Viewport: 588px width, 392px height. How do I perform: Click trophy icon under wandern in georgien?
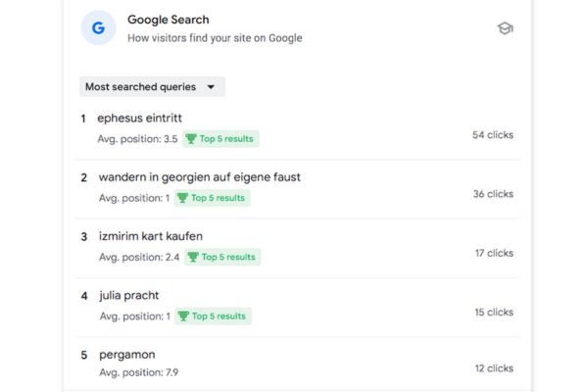pos(182,198)
